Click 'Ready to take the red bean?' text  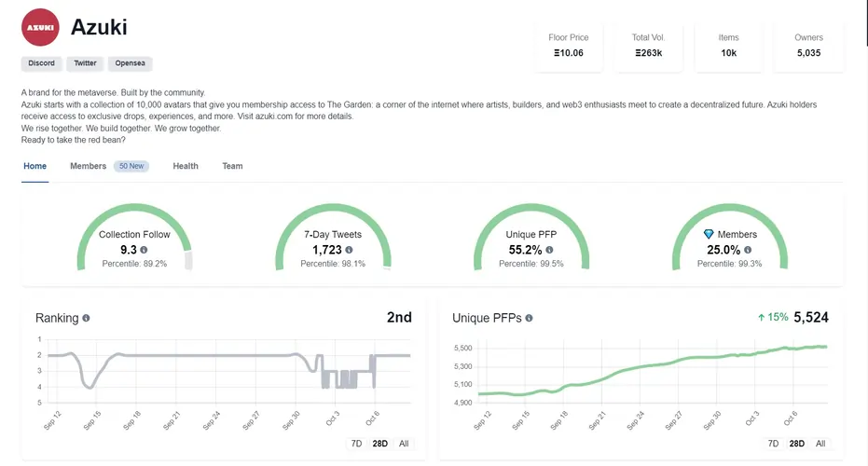(73, 140)
